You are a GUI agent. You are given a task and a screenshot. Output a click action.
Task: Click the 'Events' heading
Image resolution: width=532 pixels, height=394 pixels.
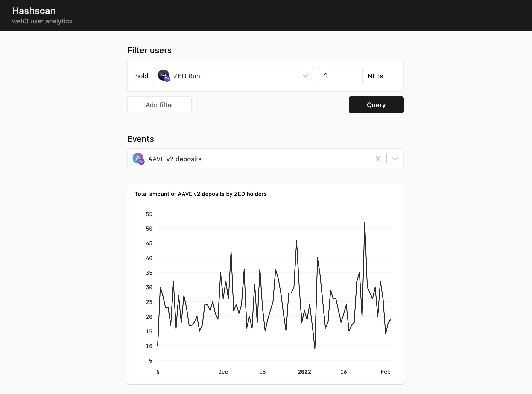point(140,139)
